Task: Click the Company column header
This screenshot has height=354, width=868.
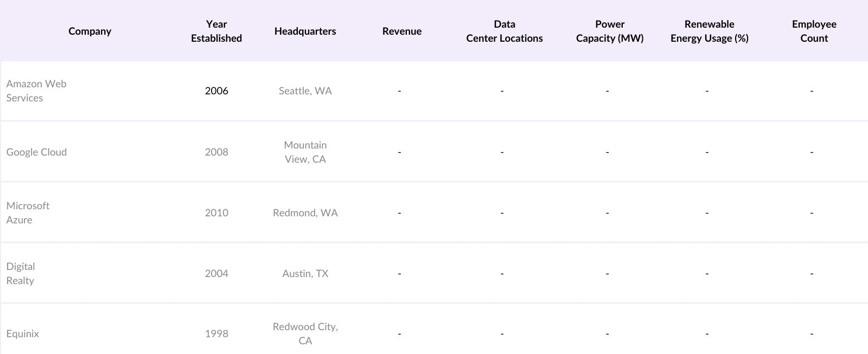Action: click(x=90, y=31)
